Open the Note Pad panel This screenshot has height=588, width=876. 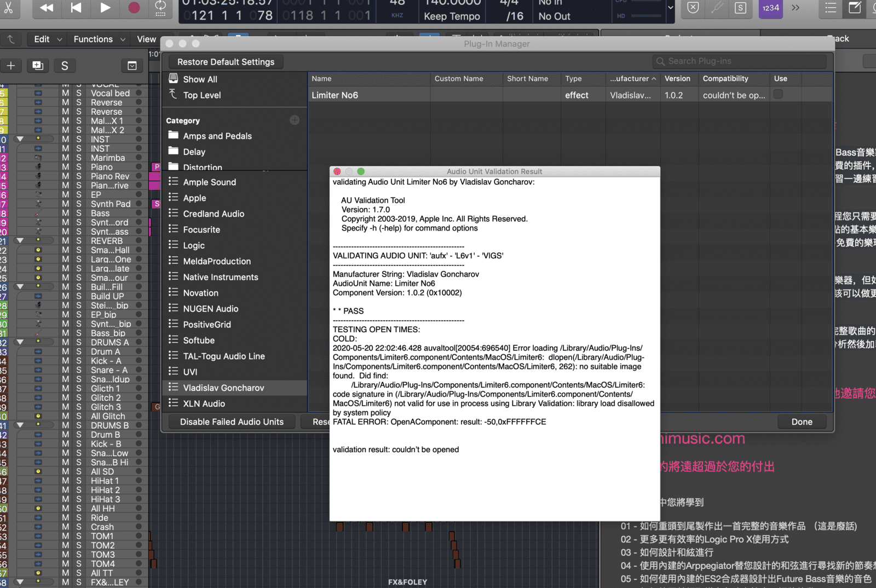point(855,8)
